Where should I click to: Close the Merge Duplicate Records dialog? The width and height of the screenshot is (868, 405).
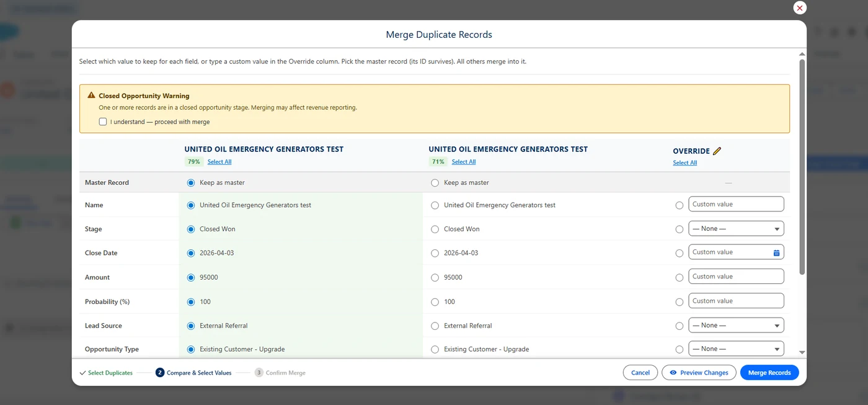pos(800,8)
